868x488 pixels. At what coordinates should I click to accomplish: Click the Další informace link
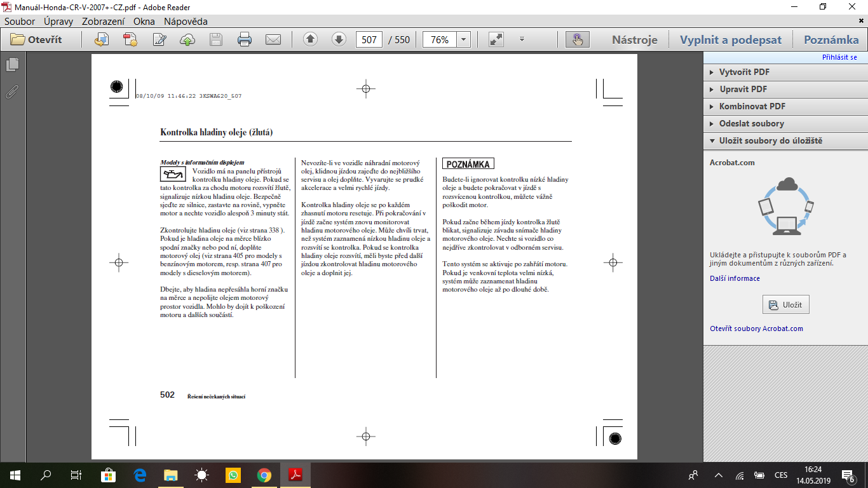(x=735, y=278)
